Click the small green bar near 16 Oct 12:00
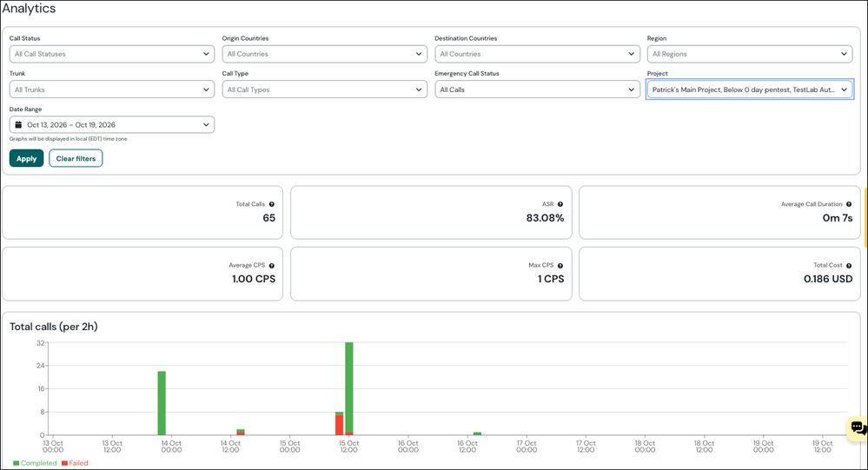The height and width of the screenshot is (470, 868). point(477,434)
